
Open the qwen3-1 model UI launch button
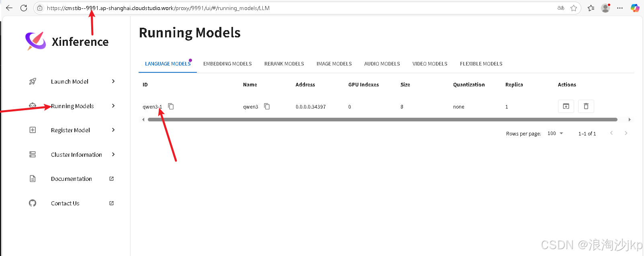[x=566, y=106]
